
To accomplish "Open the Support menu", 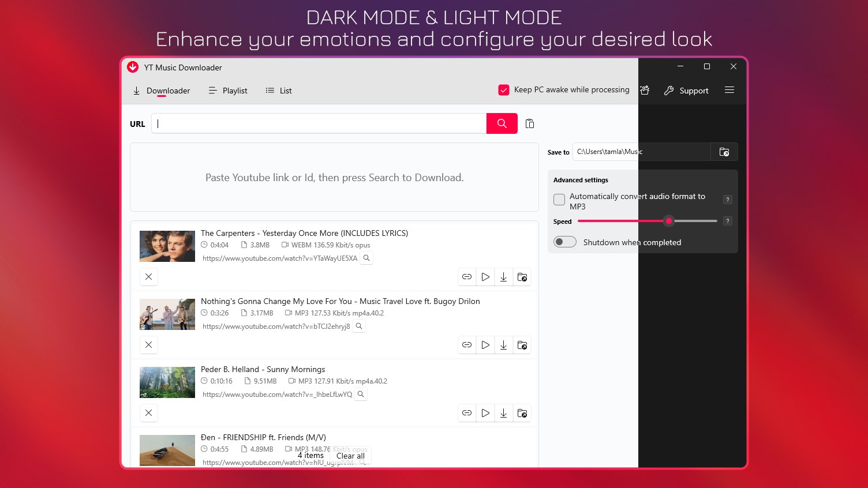I will tap(686, 91).
